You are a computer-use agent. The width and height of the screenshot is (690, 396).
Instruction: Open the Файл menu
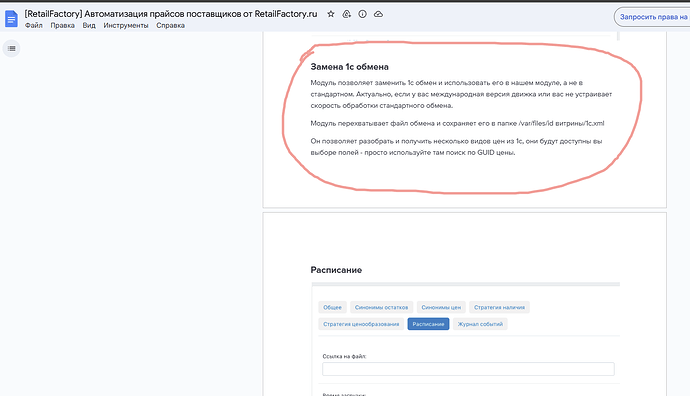(x=34, y=26)
